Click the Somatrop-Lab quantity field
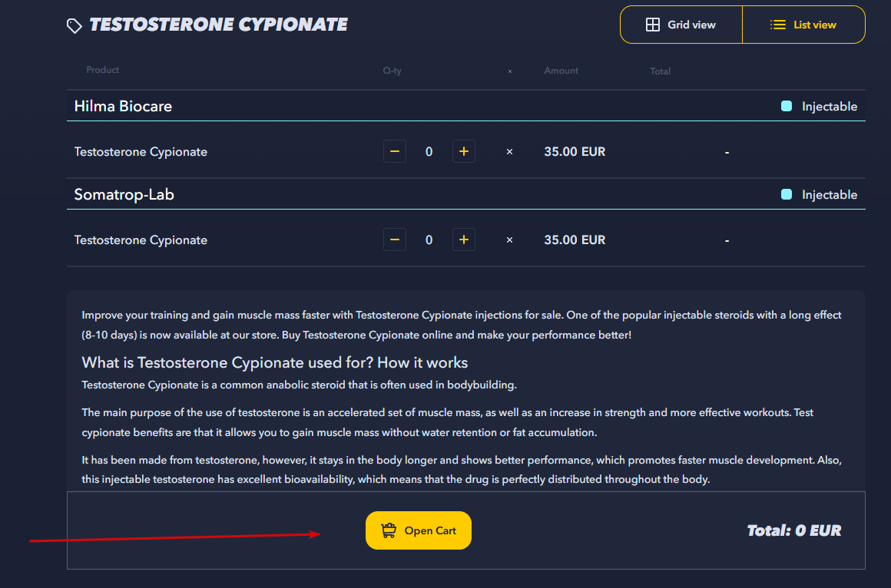The image size is (891, 588). (x=429, y=240)
